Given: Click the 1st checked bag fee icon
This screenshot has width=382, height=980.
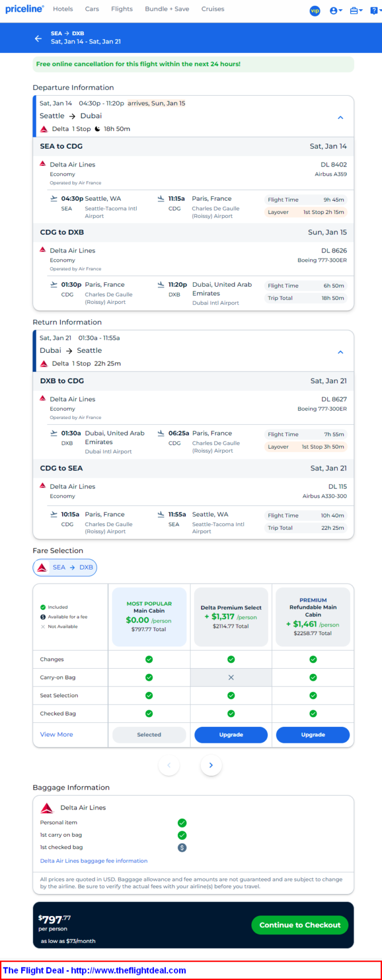Looking at the screenshot, I should [x=182, y=848].
